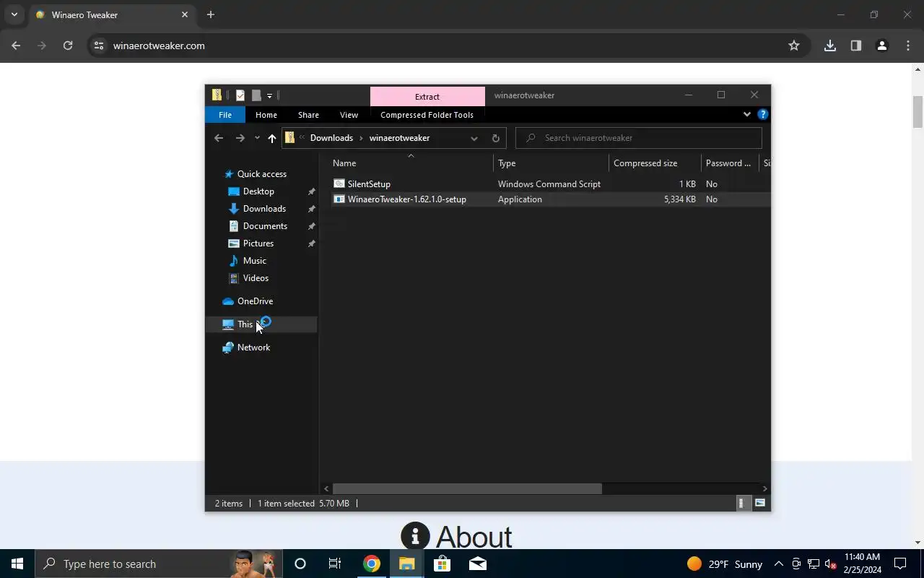This screenshot has width=924, height=578.
Task: Switch to the Share ribbon tab
Action: tap(308, 115)
